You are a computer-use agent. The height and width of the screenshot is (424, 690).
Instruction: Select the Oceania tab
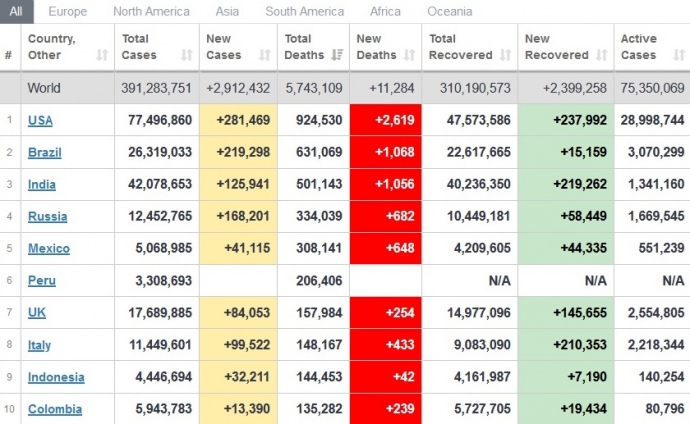[x=450, y=12]
